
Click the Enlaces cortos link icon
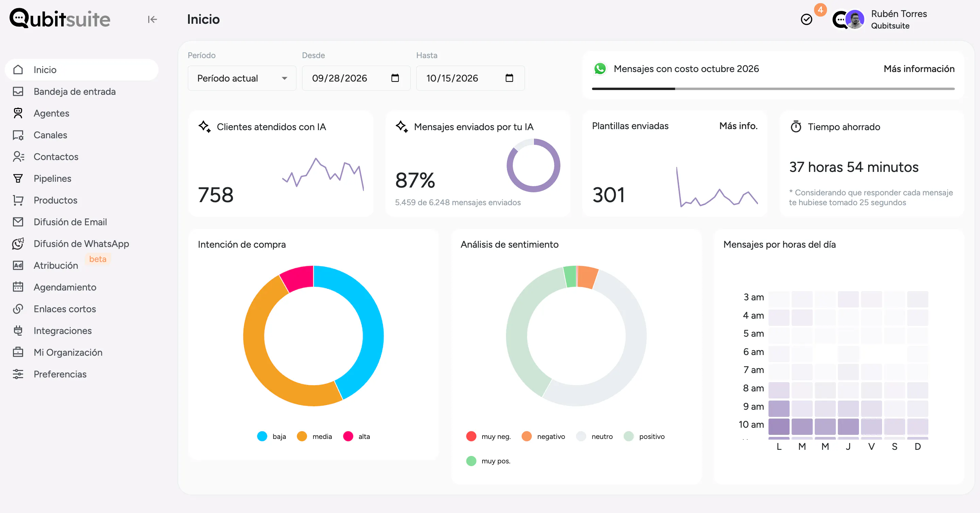pos(18,308)
